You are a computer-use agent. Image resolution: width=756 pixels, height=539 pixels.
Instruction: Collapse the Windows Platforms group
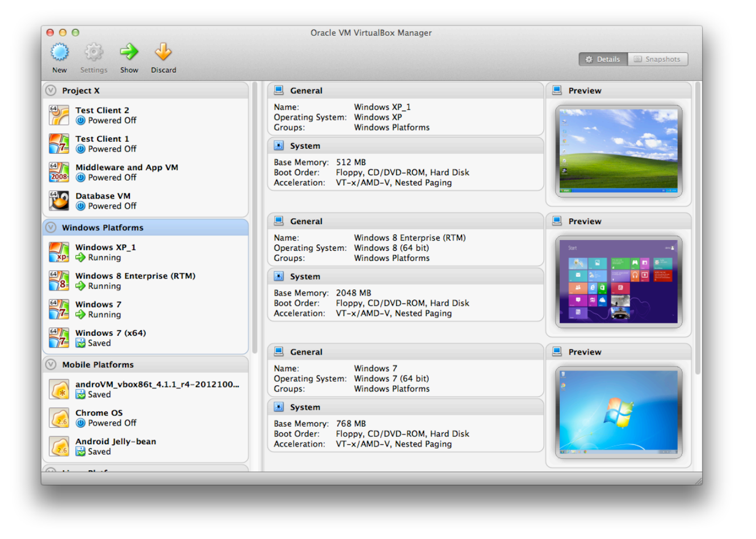pyautogui.click(x=51, y=228)
